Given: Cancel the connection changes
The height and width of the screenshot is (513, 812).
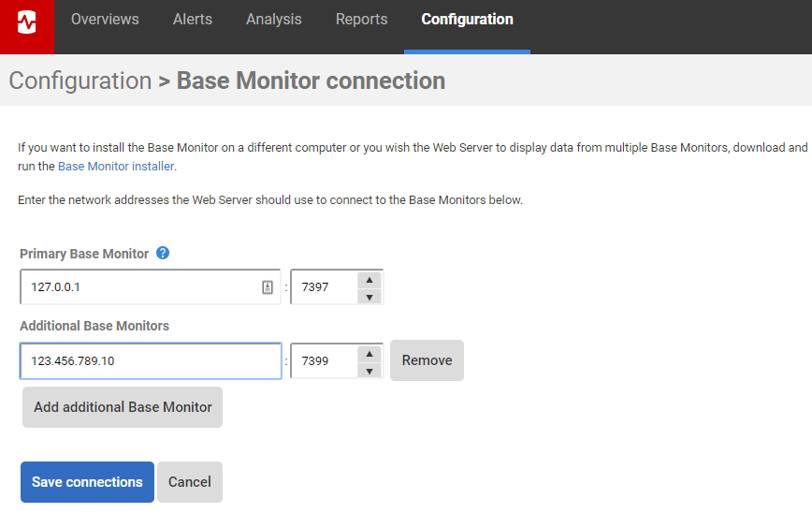Looking at the screenshot, I should 190,482.
